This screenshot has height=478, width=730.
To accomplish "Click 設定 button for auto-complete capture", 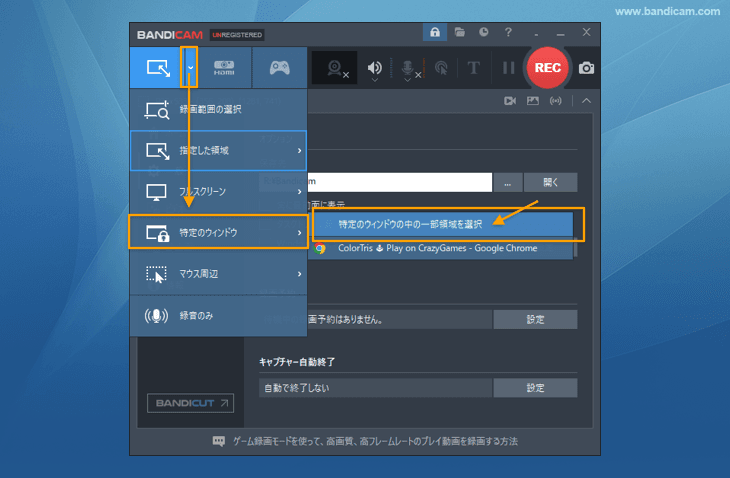I will [535, 388].
